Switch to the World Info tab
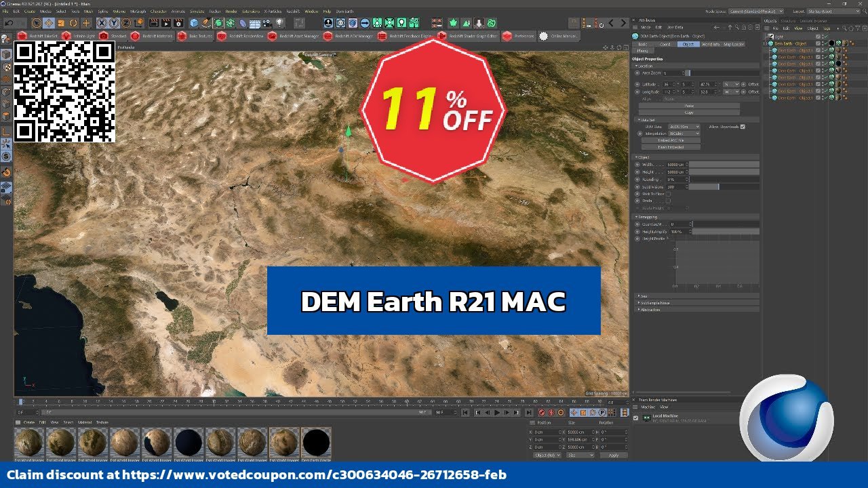 711,44
